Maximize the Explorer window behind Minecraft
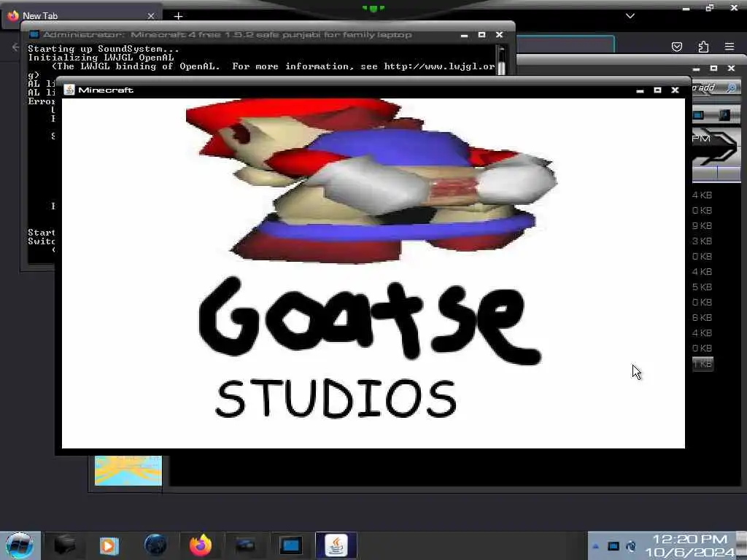Image resolution: width=747 pixels, height=560 pixels. [x=713, y=69]
